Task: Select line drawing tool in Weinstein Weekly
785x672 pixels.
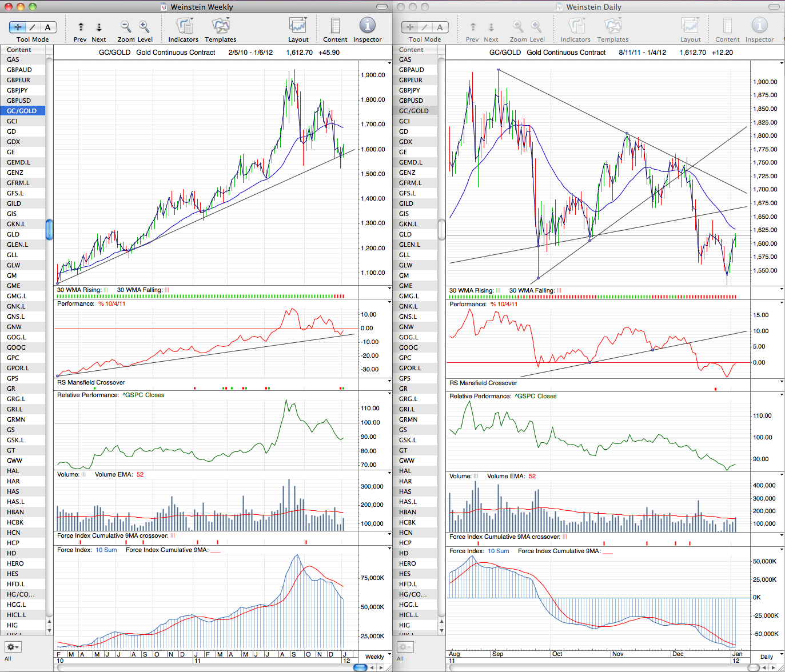Action: pyautogui.click(x=33, y=27)
